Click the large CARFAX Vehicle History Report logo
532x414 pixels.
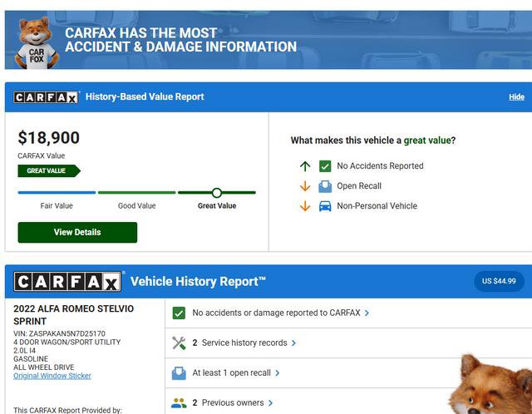coord(68,282)
